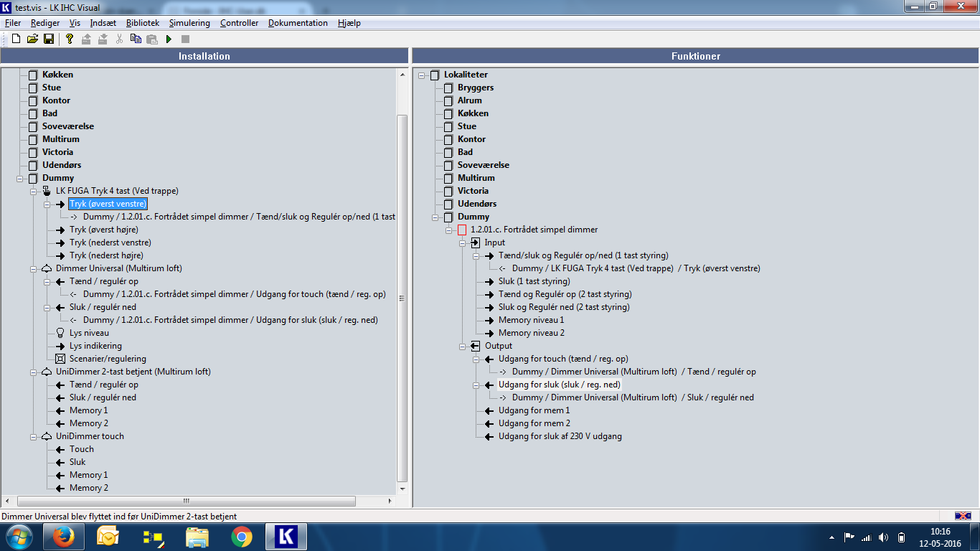Screen dimensions: 980x551
Task: Open the Indsæt menu
Action: pos(103,23)
